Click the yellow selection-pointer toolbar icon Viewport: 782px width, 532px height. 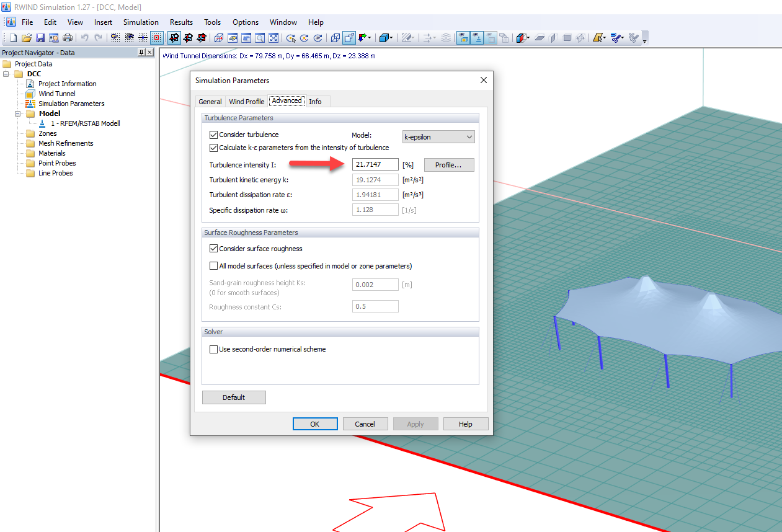(598, 38)
